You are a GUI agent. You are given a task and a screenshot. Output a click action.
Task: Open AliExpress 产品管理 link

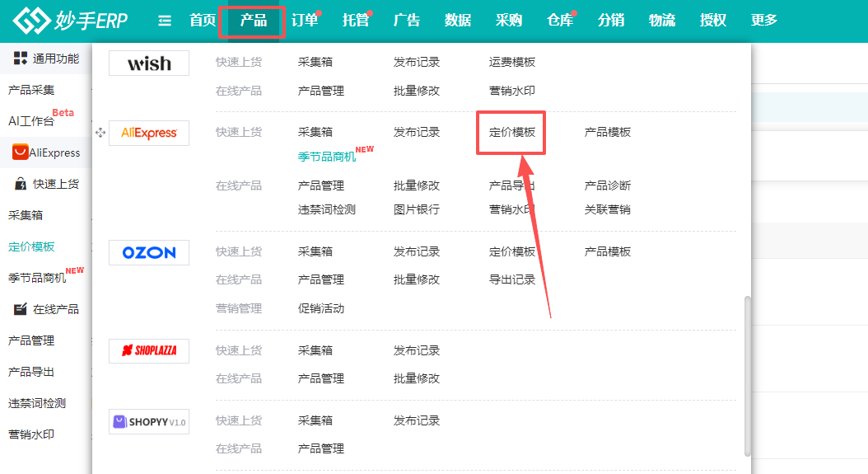pyautogui.click(x=321, y=185)
